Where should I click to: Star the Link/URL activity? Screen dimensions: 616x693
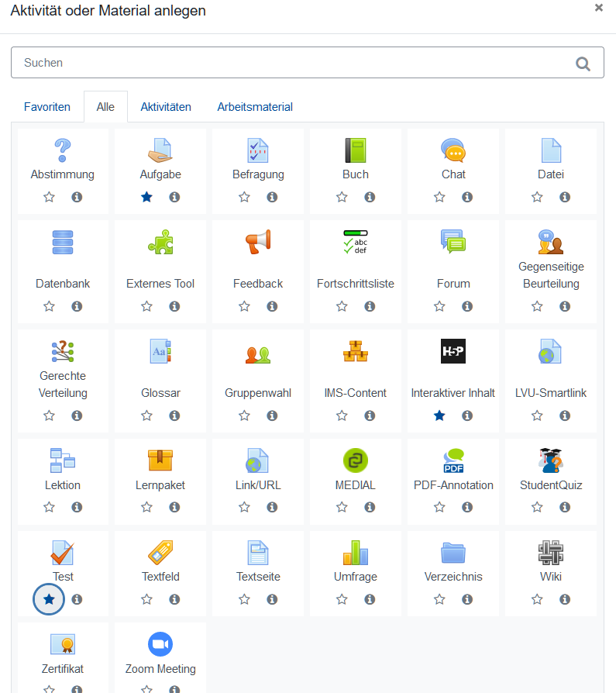(244, 507)
